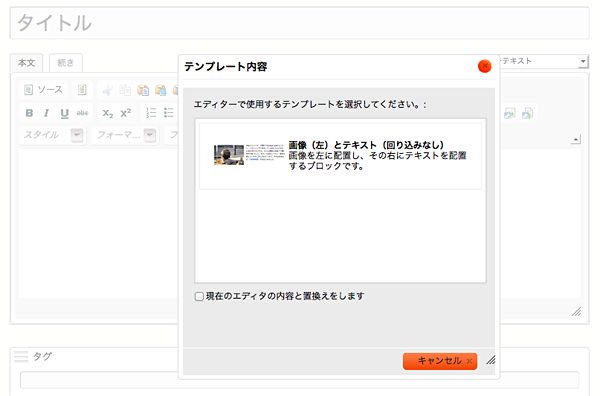Image resolution: width=600 pixels, height=396 pixels.
Task: Select the 画像(左)とテキスト template entry
Action: (340, 156)
